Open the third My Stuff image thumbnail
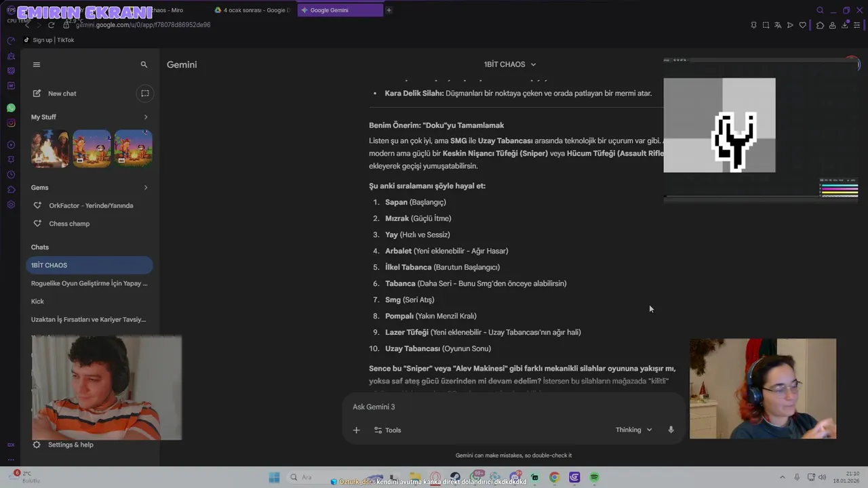Screen dimensions: 868x488 (x=133, y=148)
